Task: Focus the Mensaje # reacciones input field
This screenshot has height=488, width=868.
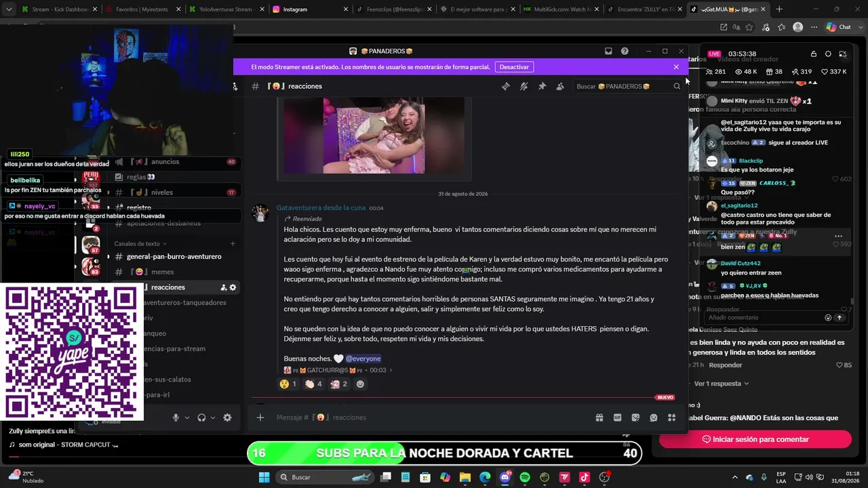Action: coord(431,418)
